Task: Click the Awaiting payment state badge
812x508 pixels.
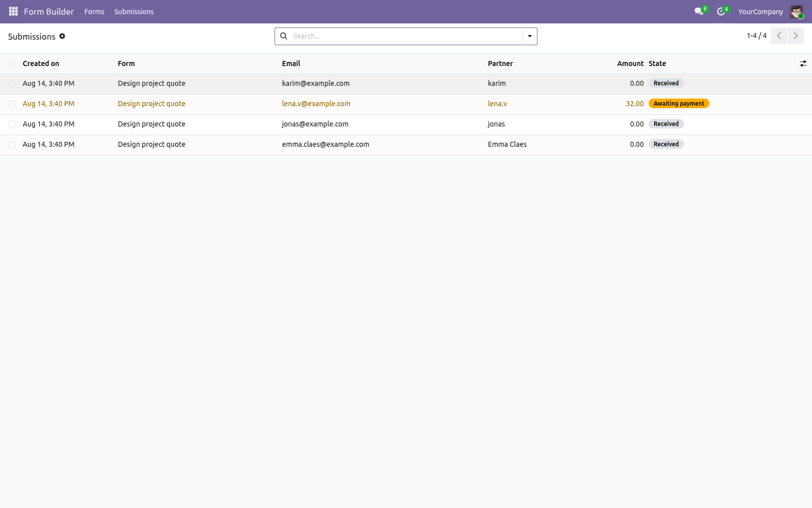Action: point(679,104)
